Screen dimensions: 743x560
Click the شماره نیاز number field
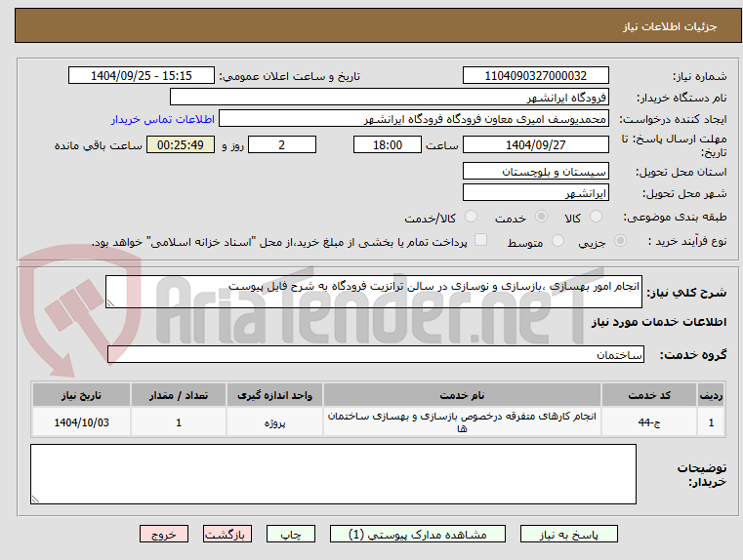[535, 75]
